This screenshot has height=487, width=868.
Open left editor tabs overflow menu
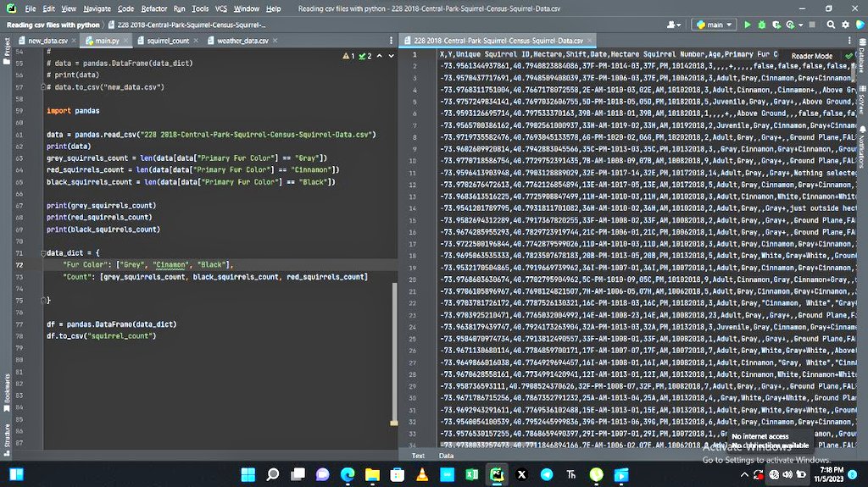[391, 41]
